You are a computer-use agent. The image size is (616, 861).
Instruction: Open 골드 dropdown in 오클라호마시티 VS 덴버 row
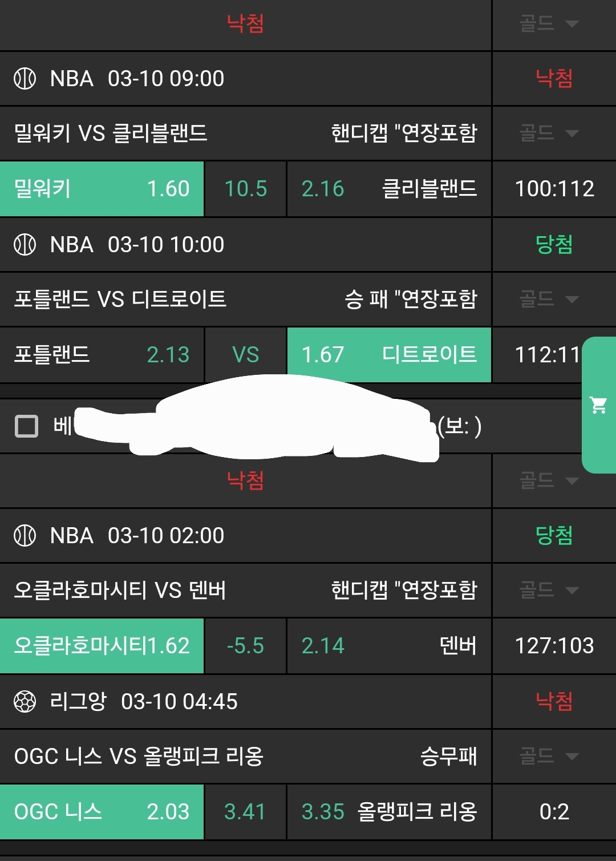point(549,590)
